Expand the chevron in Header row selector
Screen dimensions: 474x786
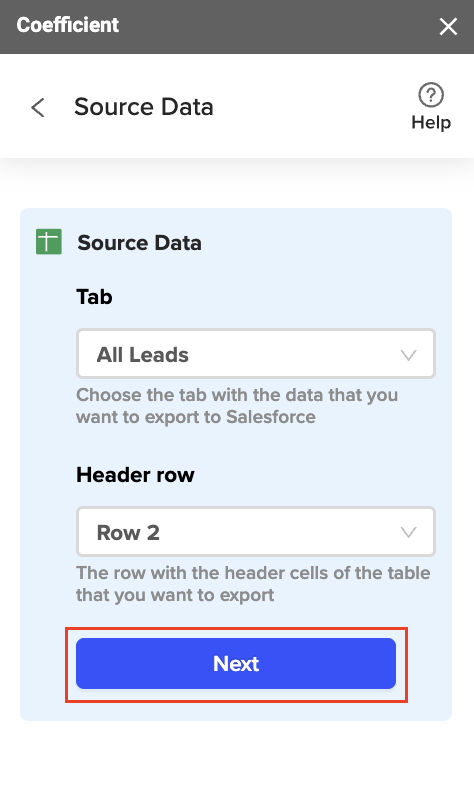[x=408, y=532]
